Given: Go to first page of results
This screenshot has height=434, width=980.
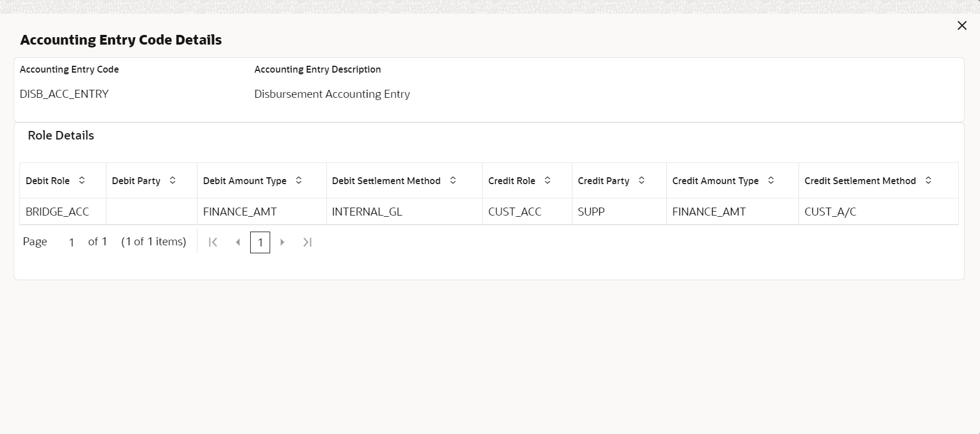Looking at the screenshot, I should click(x=213, y=242).
